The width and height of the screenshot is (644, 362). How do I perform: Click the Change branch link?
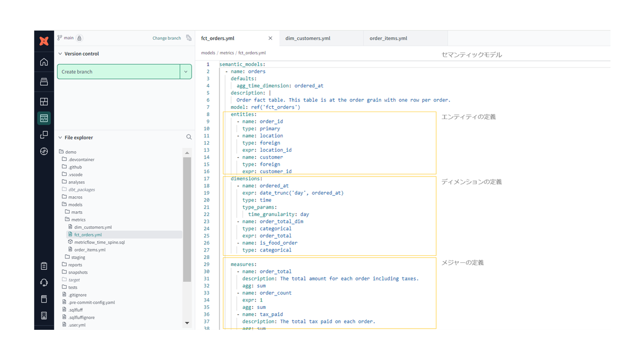pyautogui.click(x=166, y=38)
